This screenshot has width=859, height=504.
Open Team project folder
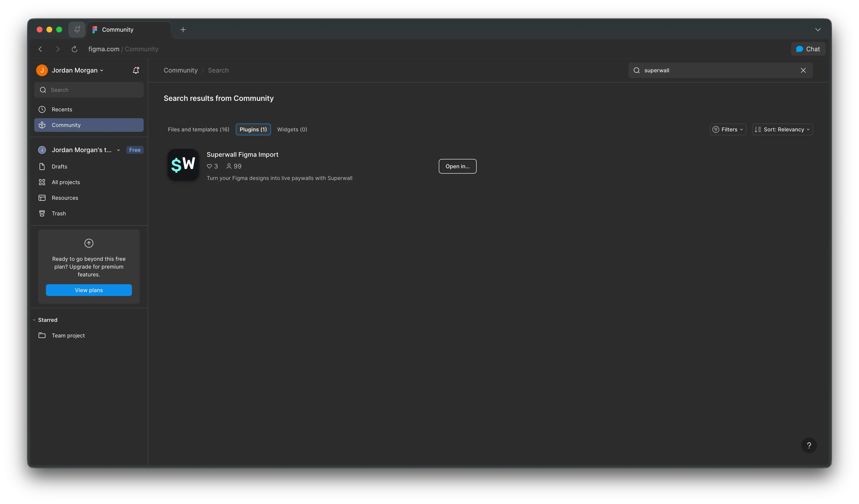tap(89, 336)
